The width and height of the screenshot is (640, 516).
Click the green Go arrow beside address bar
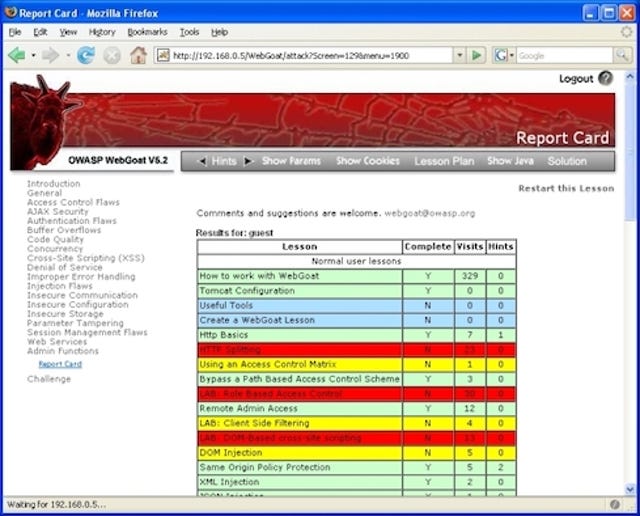point(476,55)
